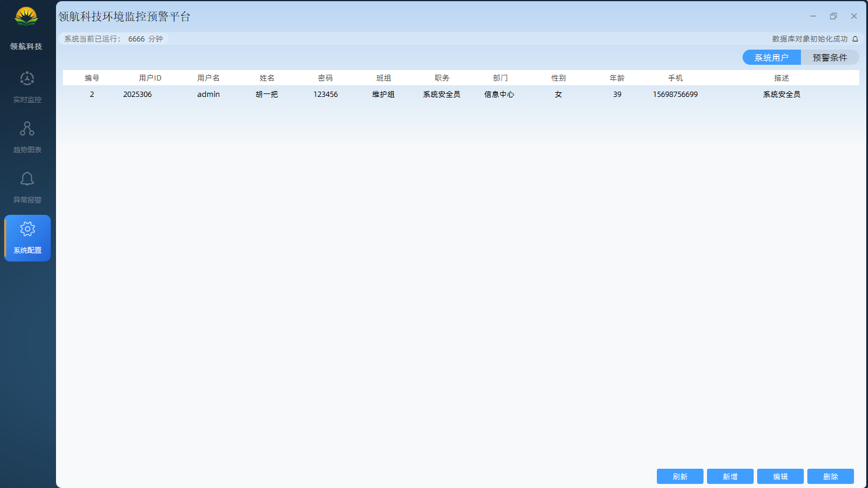Select the admin username cell
The image size is (868, 488).
209,94
